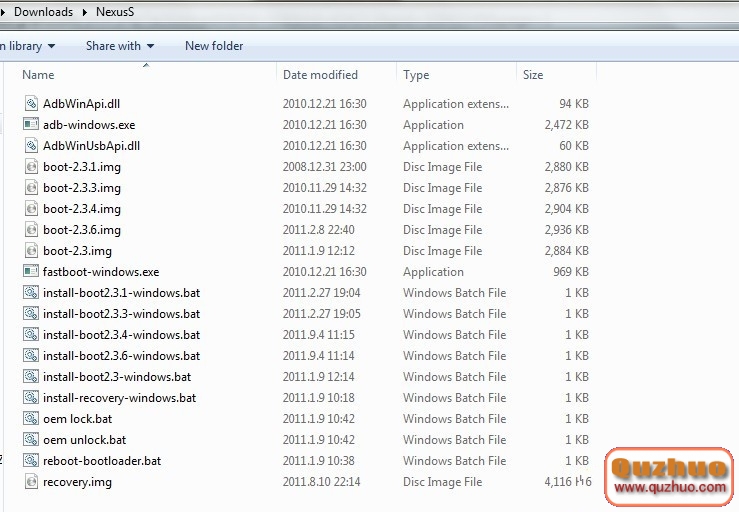Click the install-boot2.3.1-windows.bat batch file icon
This screenshot has height=512, width=739.
pyautogui.click(x=31, y=293)
